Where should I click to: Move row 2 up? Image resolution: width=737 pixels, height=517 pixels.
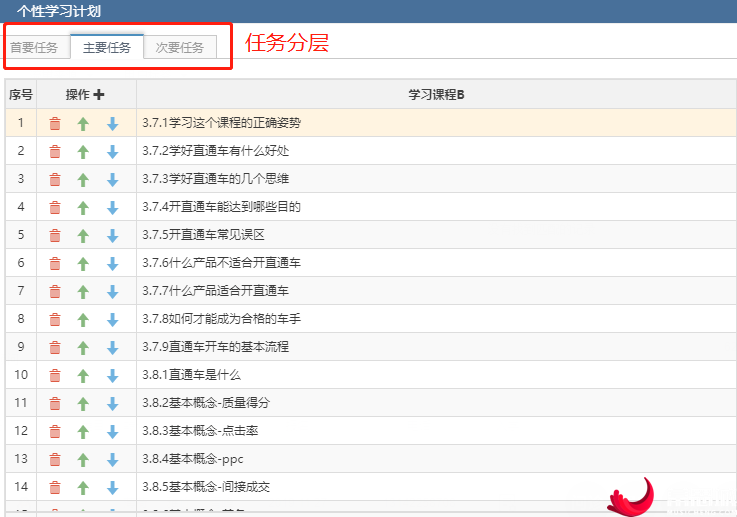[83, 152]
